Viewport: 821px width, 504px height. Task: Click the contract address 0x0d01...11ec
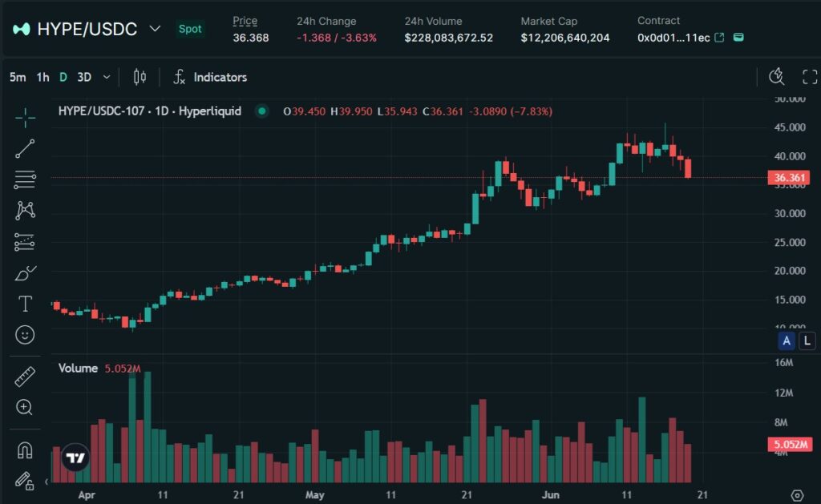(x=673, y=38)
